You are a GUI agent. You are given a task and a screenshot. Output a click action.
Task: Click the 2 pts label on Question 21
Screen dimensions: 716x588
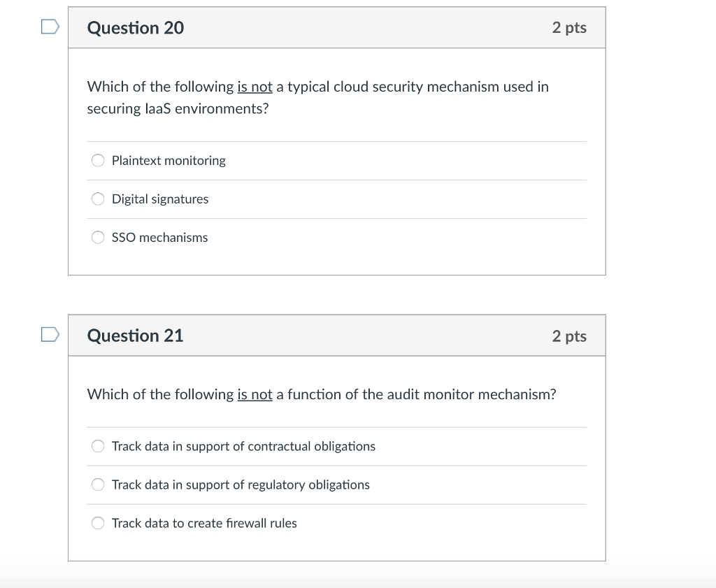pyautogui.click(x=568, y=336)
